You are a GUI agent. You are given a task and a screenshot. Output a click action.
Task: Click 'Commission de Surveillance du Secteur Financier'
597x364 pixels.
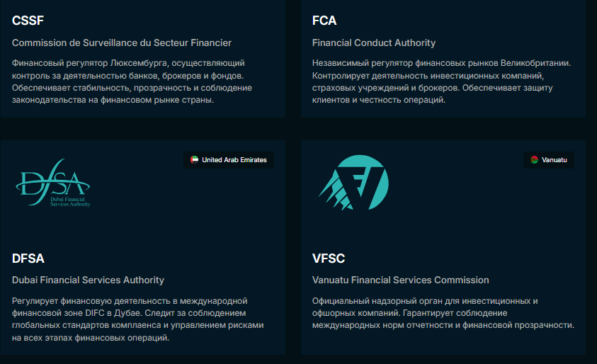(x=122, y=42)
